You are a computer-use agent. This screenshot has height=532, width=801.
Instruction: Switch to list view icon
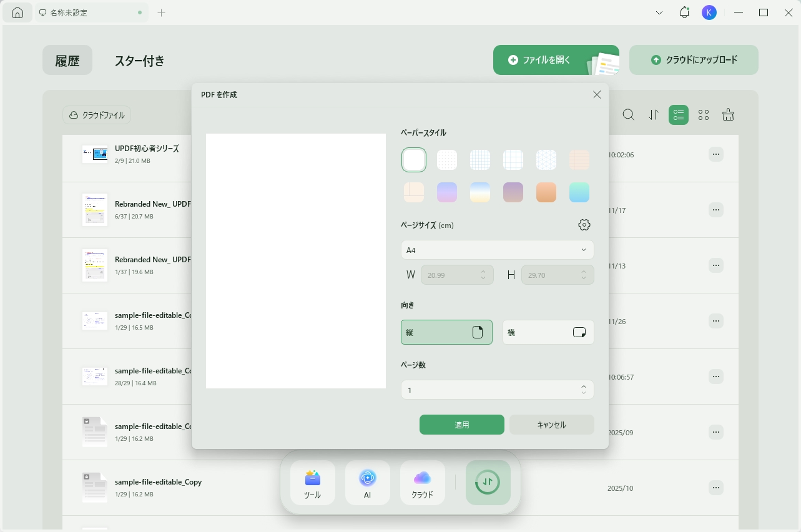coord(679,115)
